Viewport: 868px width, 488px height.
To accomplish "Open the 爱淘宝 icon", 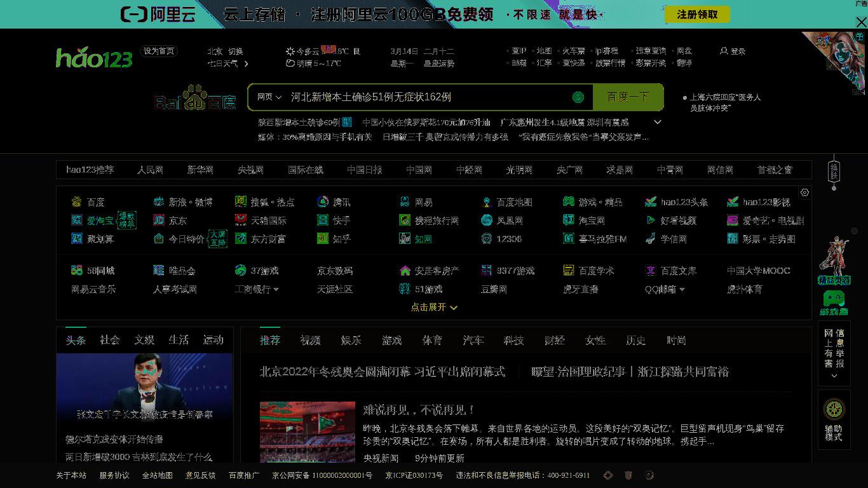I will 76,220.
